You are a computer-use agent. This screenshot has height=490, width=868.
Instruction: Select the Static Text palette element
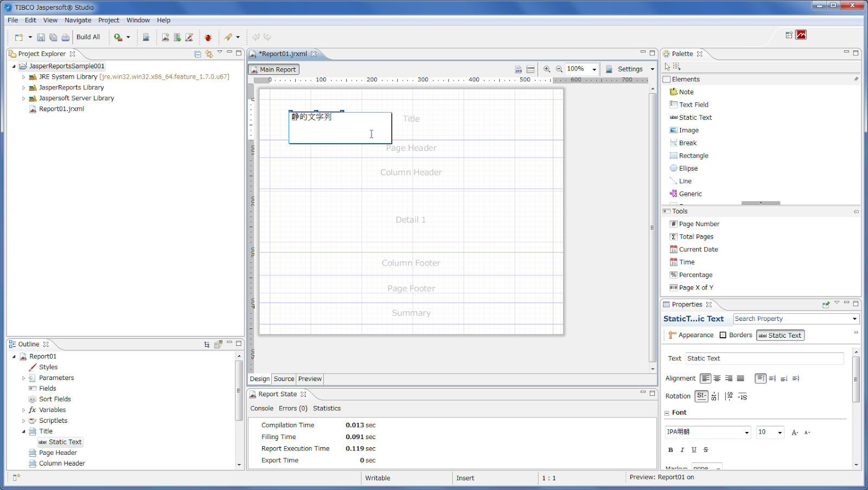[691, 117]
